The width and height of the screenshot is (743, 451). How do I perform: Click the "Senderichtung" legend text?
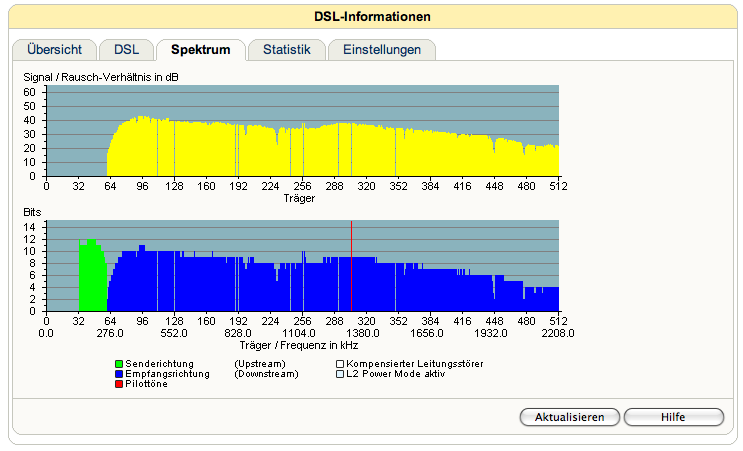(x=159, y=364)
